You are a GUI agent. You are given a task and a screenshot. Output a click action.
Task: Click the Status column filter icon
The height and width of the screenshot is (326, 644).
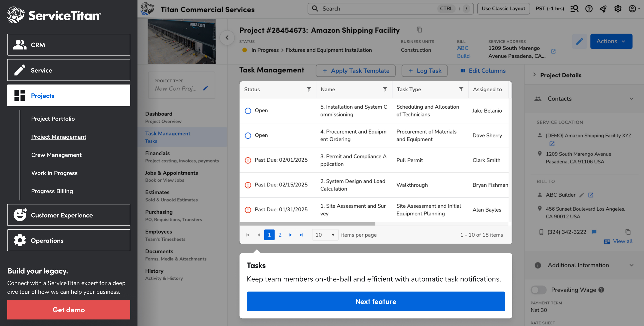pos(309,89)
